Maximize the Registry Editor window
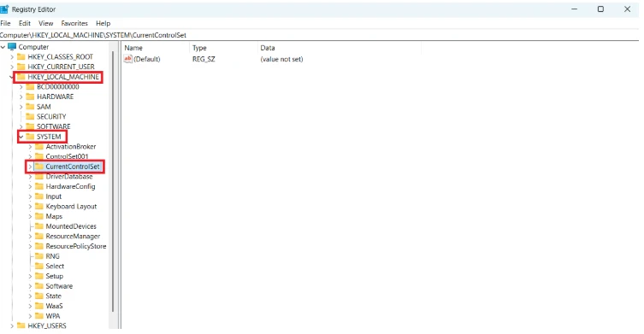644x334 pixels. (600, 9)
